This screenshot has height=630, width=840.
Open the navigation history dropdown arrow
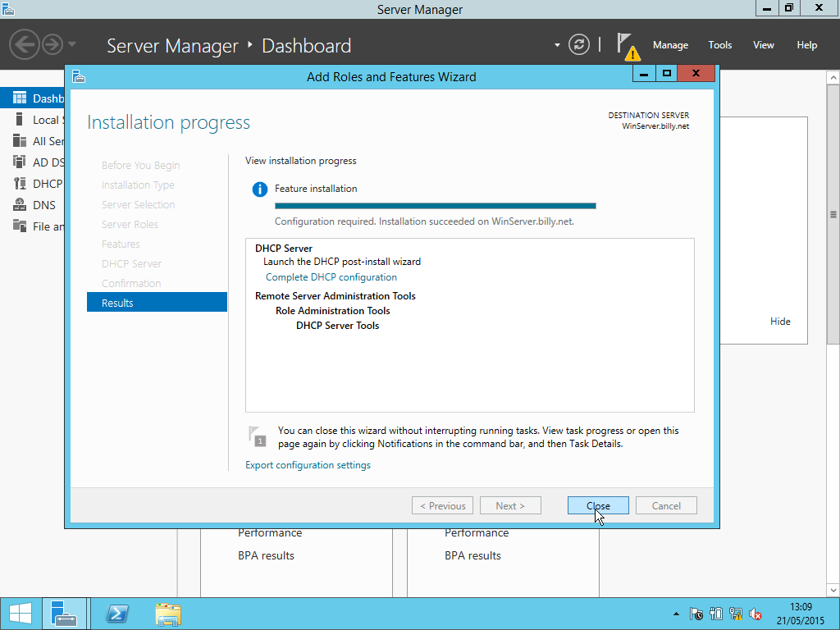tap(72, 44)
